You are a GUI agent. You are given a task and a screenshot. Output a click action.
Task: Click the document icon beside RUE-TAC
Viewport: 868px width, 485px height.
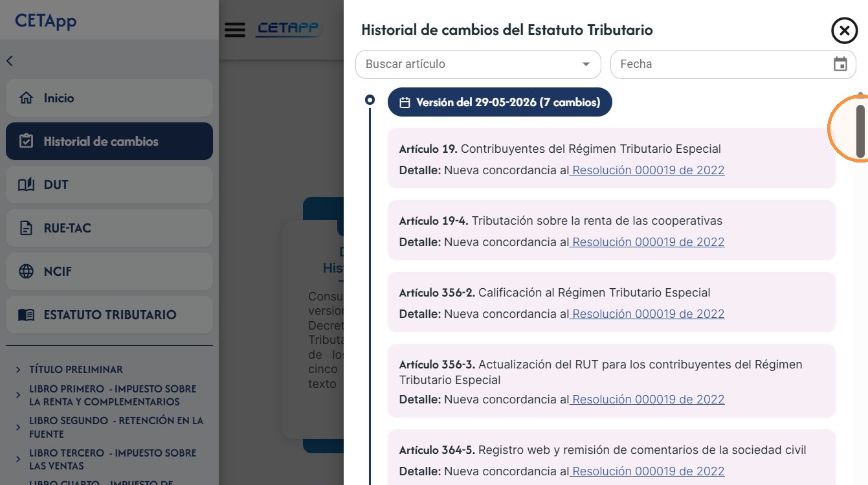(27, 228)
